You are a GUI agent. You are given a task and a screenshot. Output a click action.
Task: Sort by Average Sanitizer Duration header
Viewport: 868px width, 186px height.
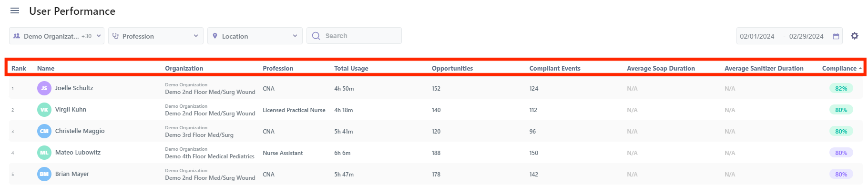pos(764,68)
